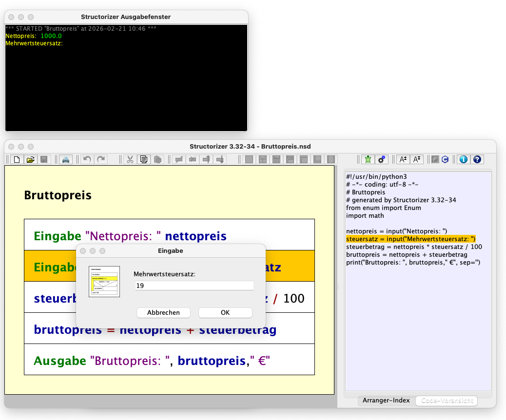Switch to the Arranger-Index tab
Screen dimensions: 506x420
tap(386, 401)
